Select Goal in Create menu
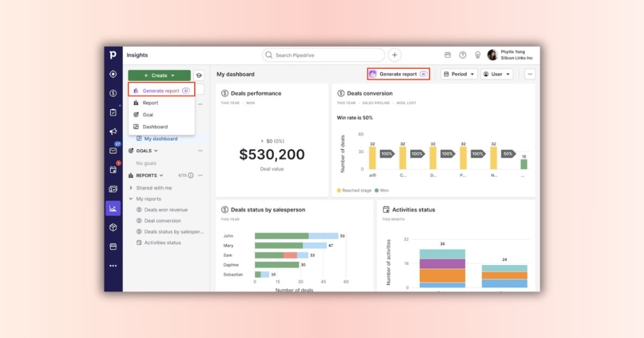This screenshot has height=338, width=644. click(x=162, y=115)
